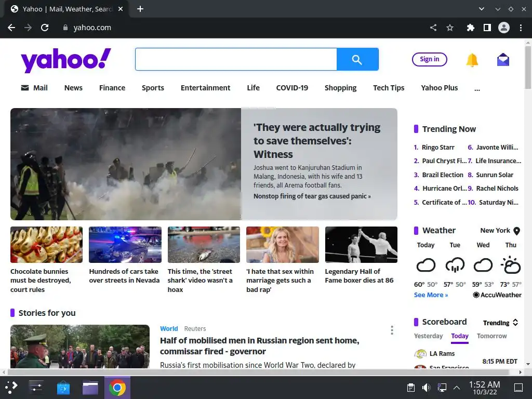This screenshot has height=399, width=532.
Task: Open trending topic Ringo Starr
Action: [x=437, y=147]
